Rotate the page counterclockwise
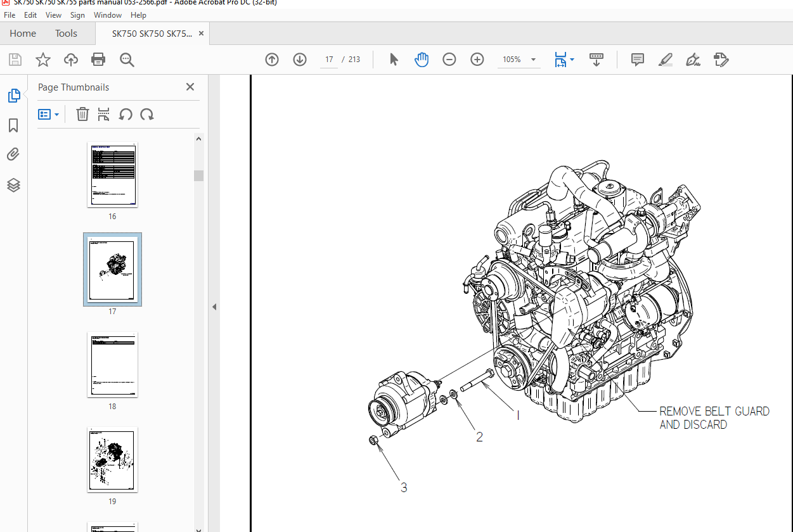Viewport: 793px width, 532px height. [126, 114]
